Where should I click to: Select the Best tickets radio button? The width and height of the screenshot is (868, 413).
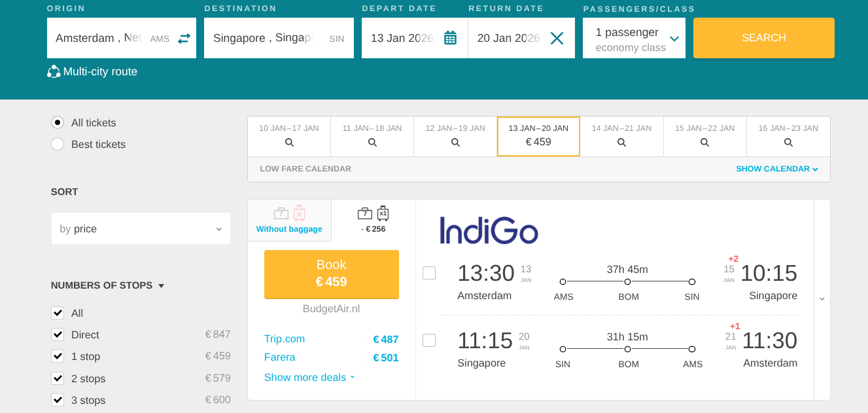point(58,145)
